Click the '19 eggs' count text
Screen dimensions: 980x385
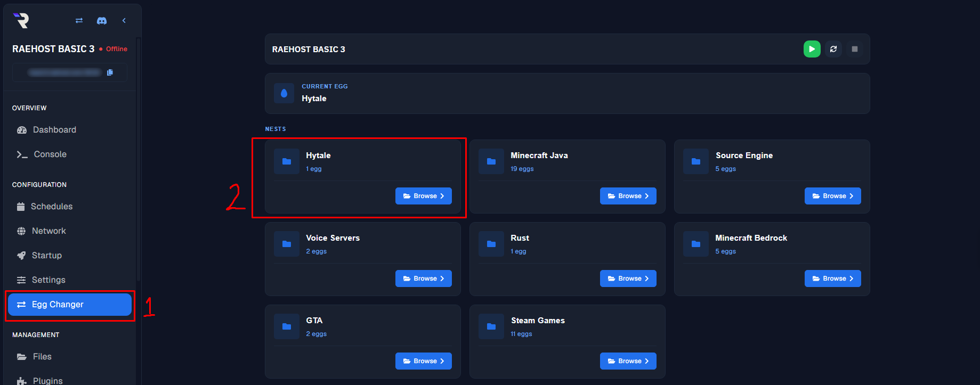[522, 169]
